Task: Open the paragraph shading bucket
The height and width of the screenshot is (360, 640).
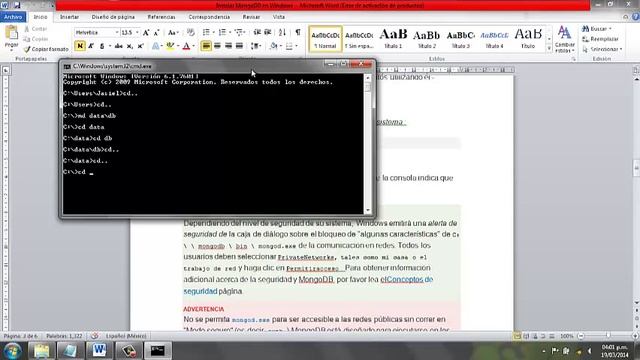Action: click(x=273, y=46)
